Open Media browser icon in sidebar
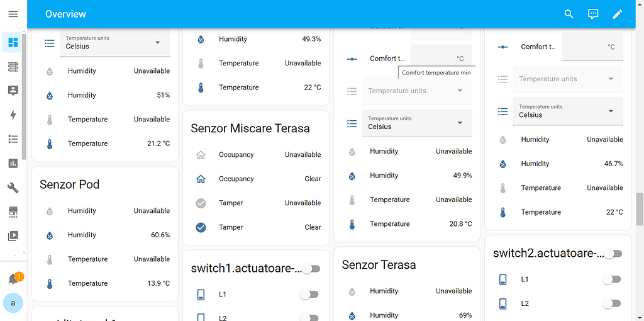The width and height of the screenshot is (644, 321). 13,236
